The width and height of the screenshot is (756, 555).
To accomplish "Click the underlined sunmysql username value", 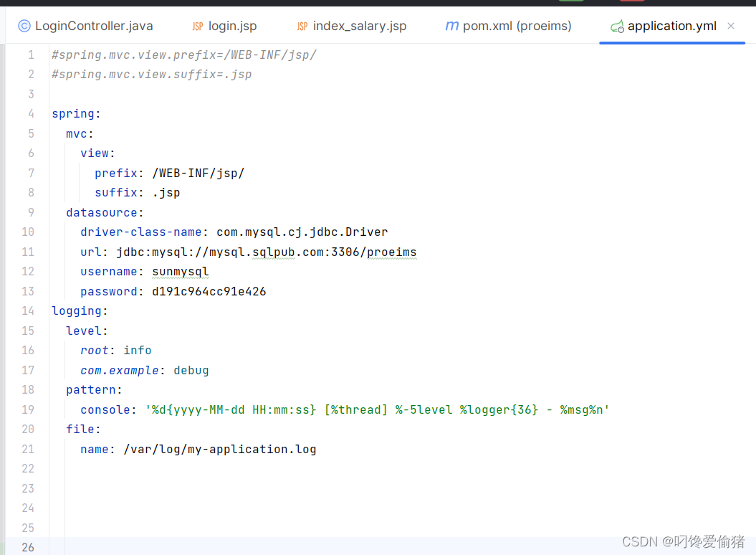I will 180,271.
